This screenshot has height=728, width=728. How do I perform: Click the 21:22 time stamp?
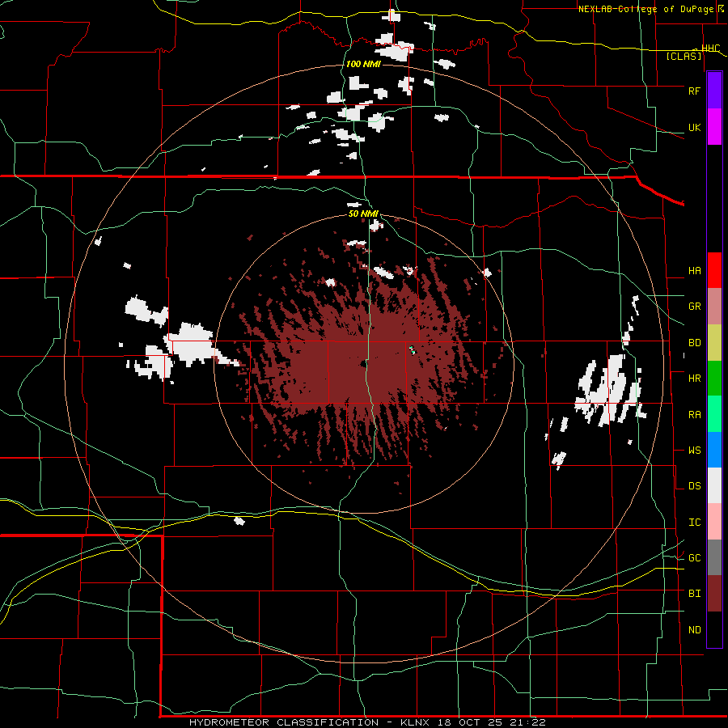(x=527, y=722)
